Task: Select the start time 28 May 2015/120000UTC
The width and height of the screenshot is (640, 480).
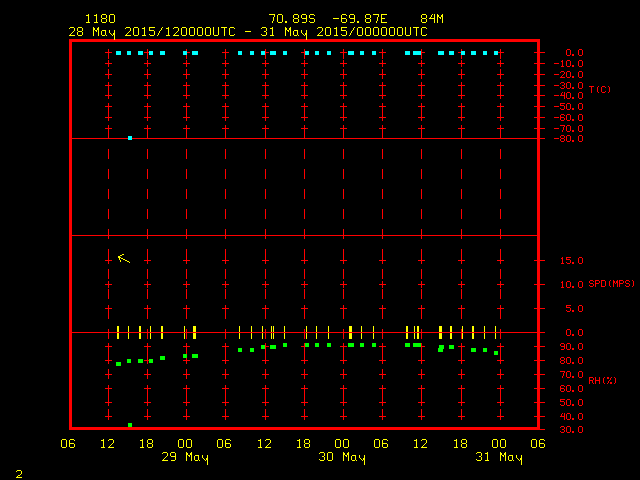Action: pyautogui.click(x=152, y=32)
